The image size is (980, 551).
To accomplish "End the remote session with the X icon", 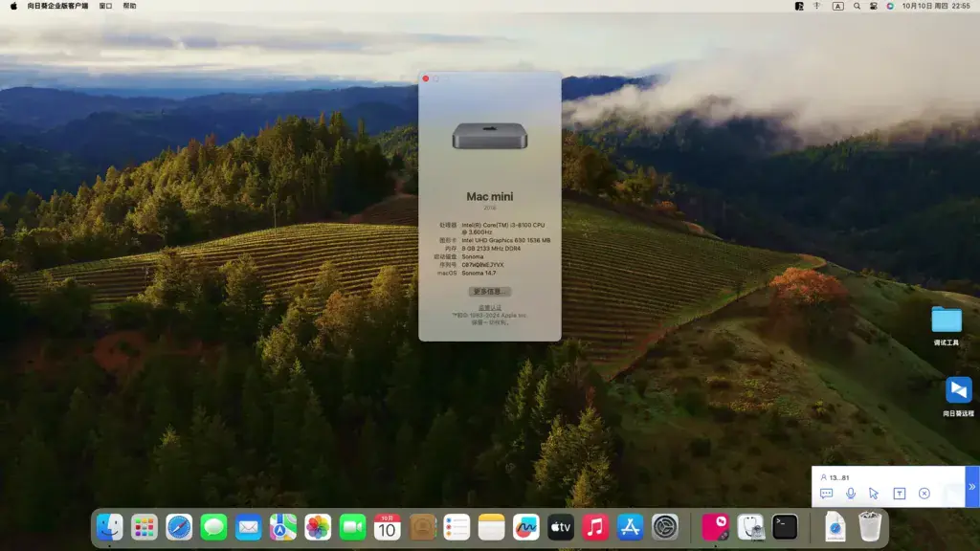I will point(924,494).
